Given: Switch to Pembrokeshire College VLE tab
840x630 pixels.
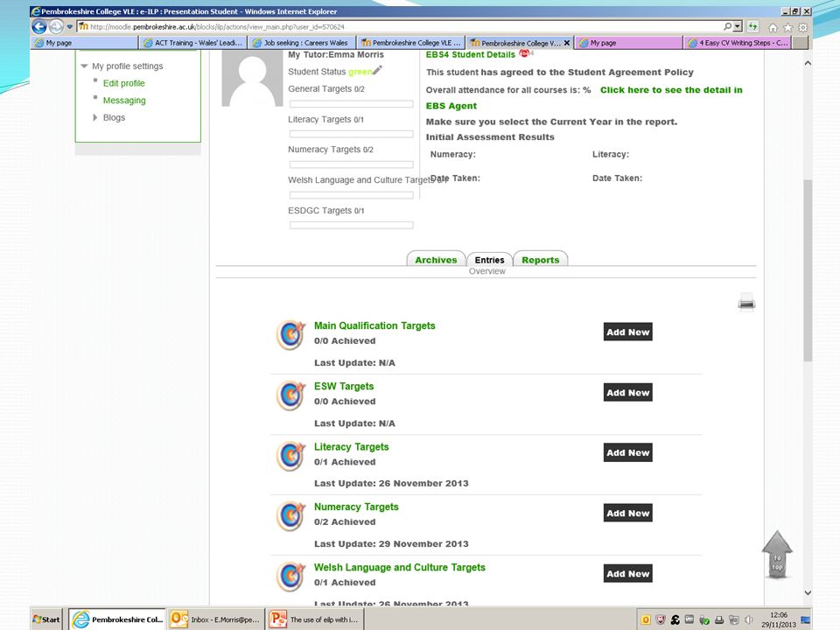Looking at the screenshot, I should pyautogui.click(x=411, y=43).
